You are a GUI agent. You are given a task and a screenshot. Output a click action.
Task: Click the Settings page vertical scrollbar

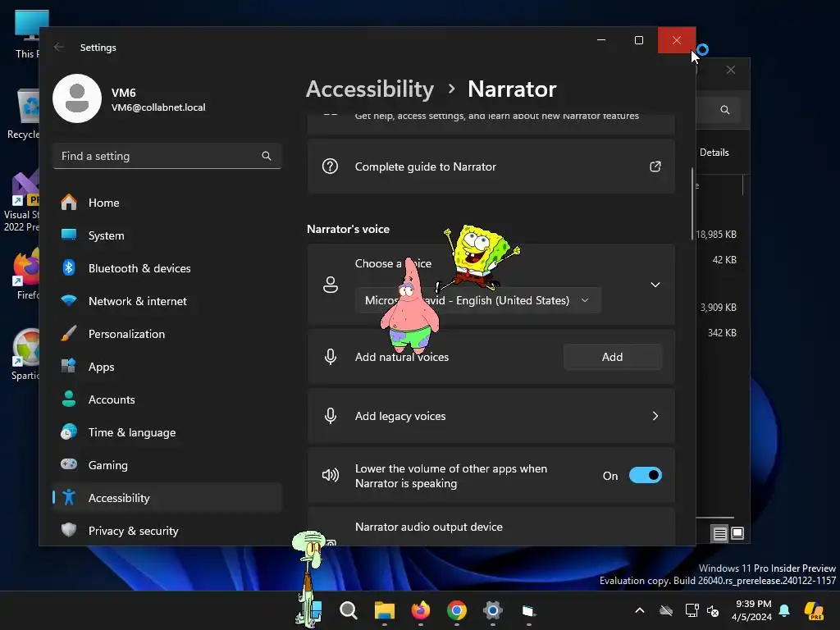pos(692,204)
